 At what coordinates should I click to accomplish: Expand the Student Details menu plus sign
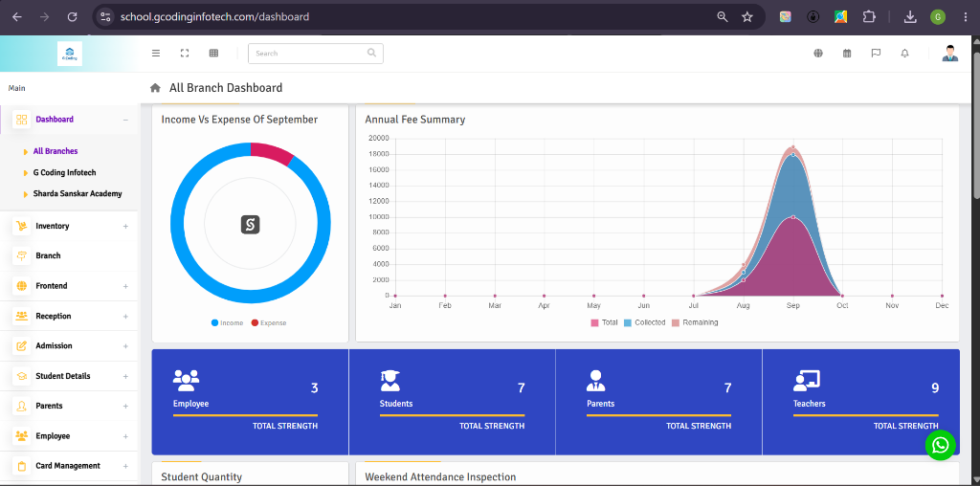click(125, 377)
